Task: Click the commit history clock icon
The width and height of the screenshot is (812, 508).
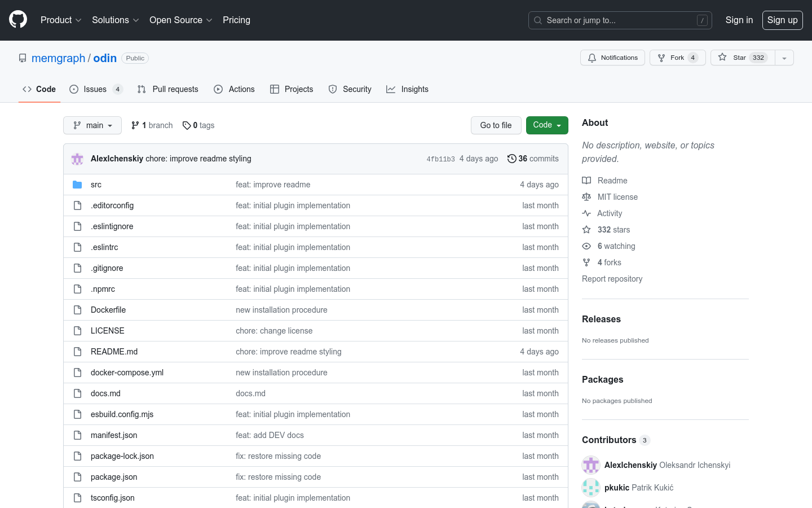Action: [x=511, y=159]
